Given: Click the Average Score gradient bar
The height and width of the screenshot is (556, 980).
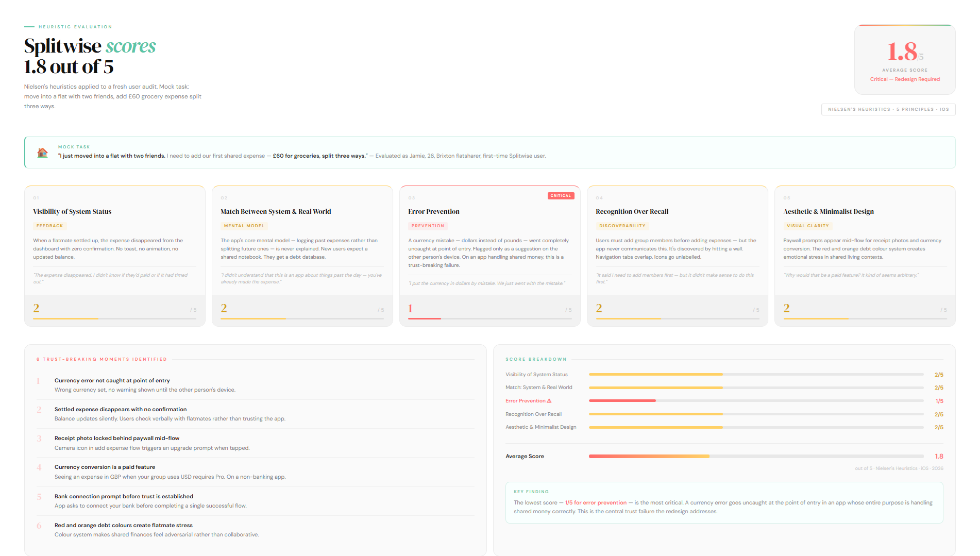Looking at the screenshot, I should (x=756, y=457).
